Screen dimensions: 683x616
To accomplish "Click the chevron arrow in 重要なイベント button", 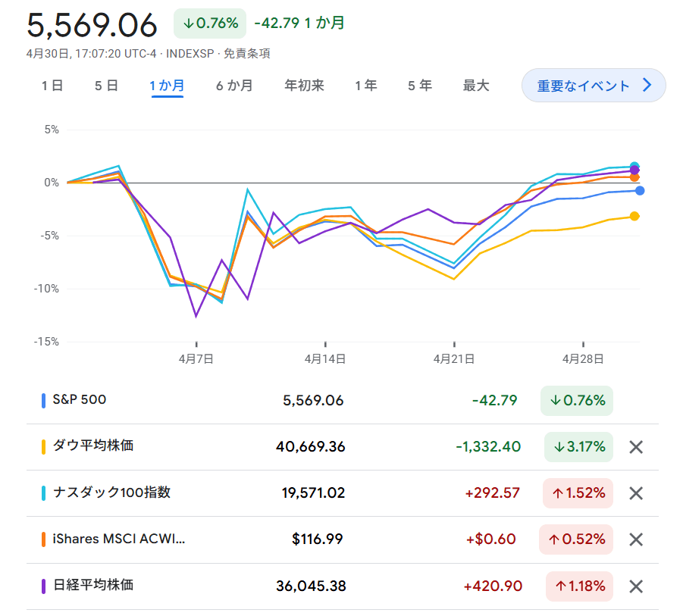I will [x=647, y=85].
